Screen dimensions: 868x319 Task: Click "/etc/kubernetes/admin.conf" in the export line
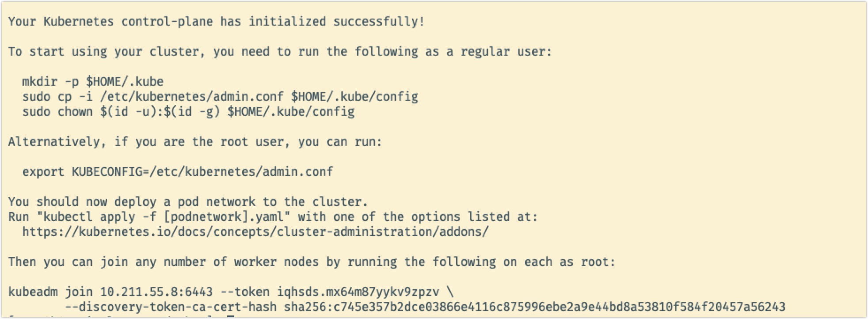tap(241, 172)
